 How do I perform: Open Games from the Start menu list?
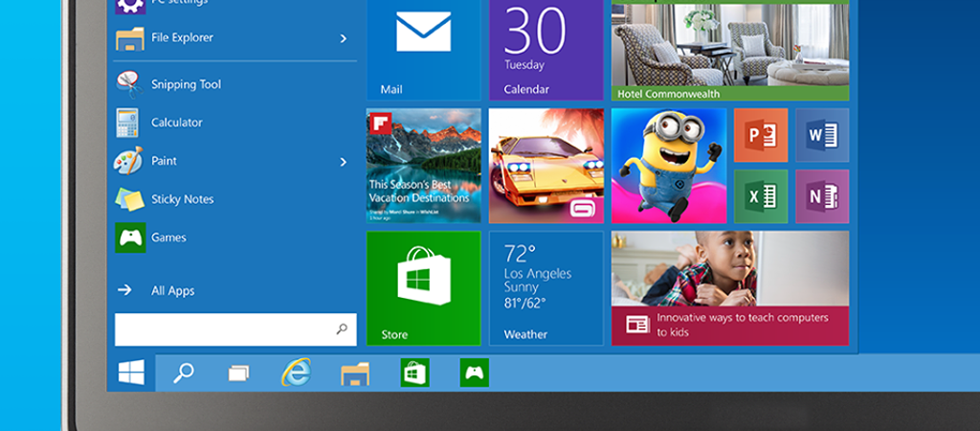tap(234, 238)
